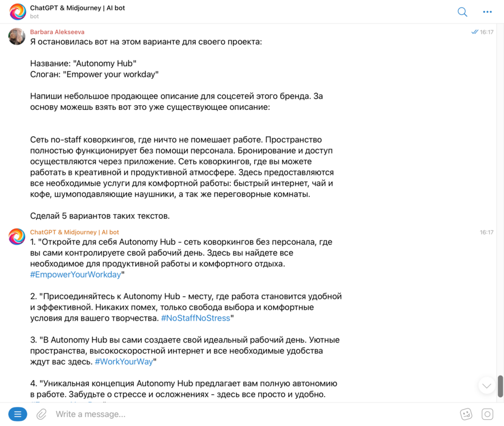Image resolution: width=504 pixels, height=426 pixels.
Task: Click the bot sender name in reply
Action: (x=74, y=232)
